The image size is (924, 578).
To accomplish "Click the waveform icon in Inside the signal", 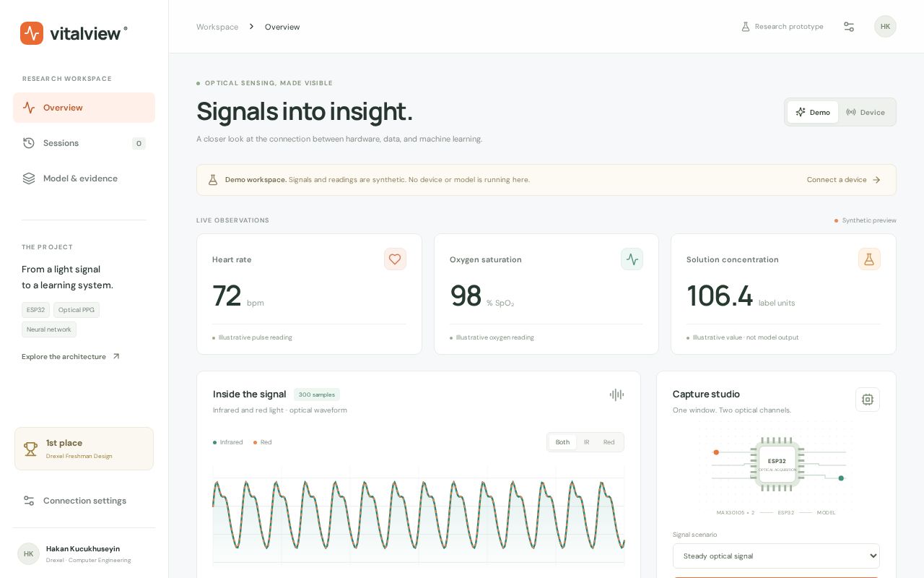I will [616, 394].
